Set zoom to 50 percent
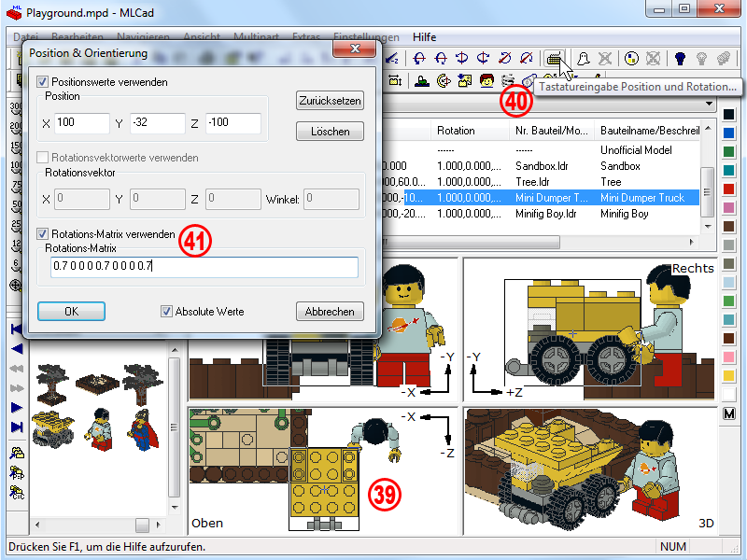Screen dimensions: 747x560 pos(16,206)
